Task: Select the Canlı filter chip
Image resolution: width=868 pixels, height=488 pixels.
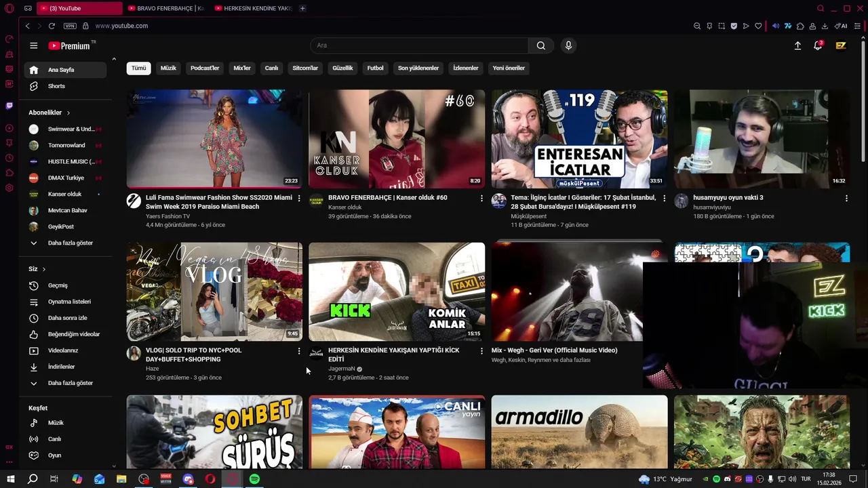Action: 271,68
